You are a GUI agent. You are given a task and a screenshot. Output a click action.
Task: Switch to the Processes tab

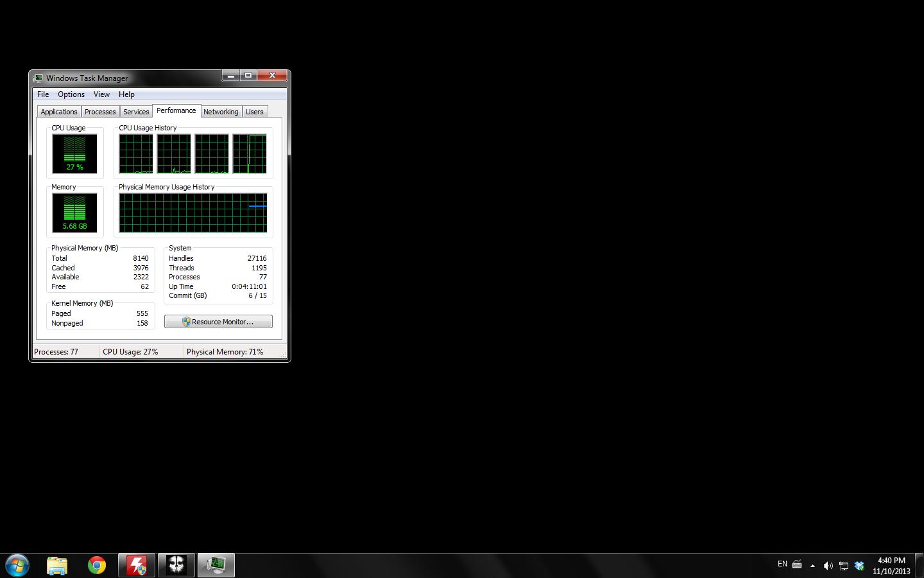coord(100,112)
